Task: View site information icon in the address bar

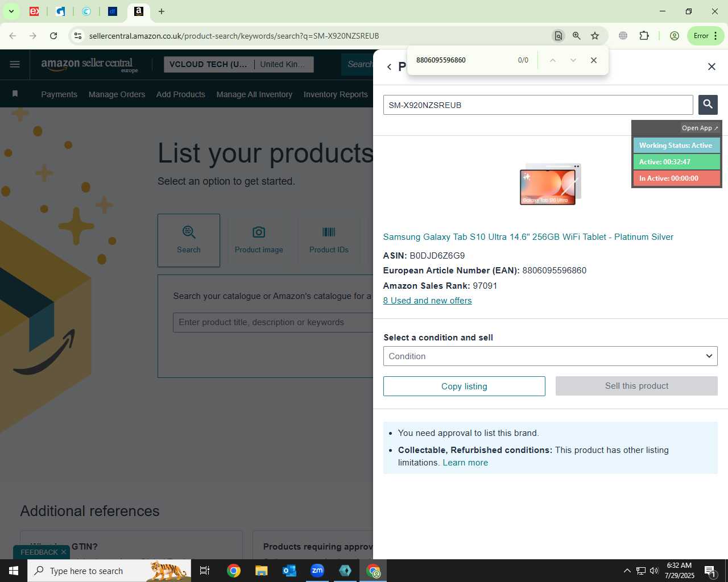Action: click(x=78, y=36)
